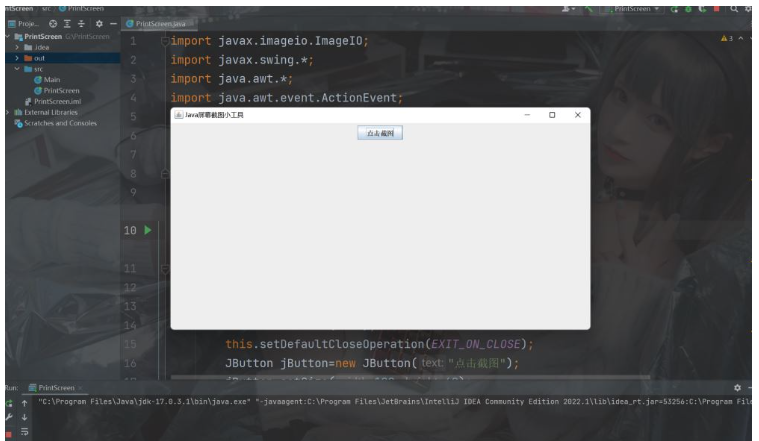Collapse all items in Project panel toolbar
This screenshot has width=759, height=441.
pos(81,24)
